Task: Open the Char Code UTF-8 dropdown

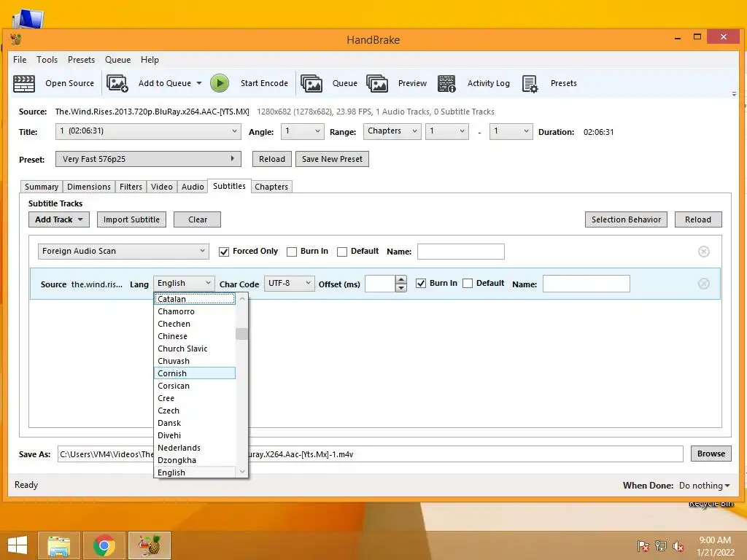Action: pyautogui.click(x=290, y=284)
